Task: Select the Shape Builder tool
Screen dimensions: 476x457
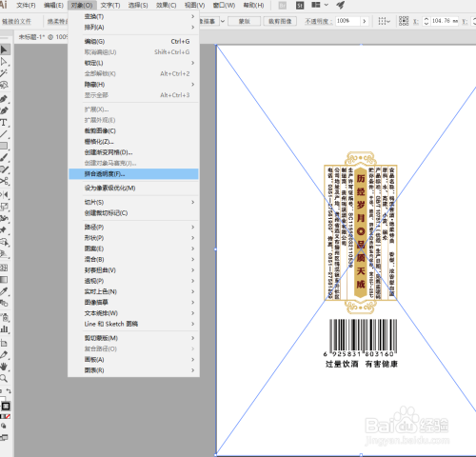Action: click(x=4, y=242)
